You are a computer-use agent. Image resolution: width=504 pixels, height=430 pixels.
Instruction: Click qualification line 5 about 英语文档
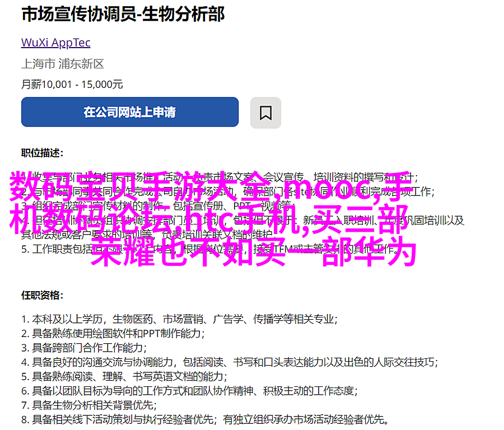coord(124,376)
